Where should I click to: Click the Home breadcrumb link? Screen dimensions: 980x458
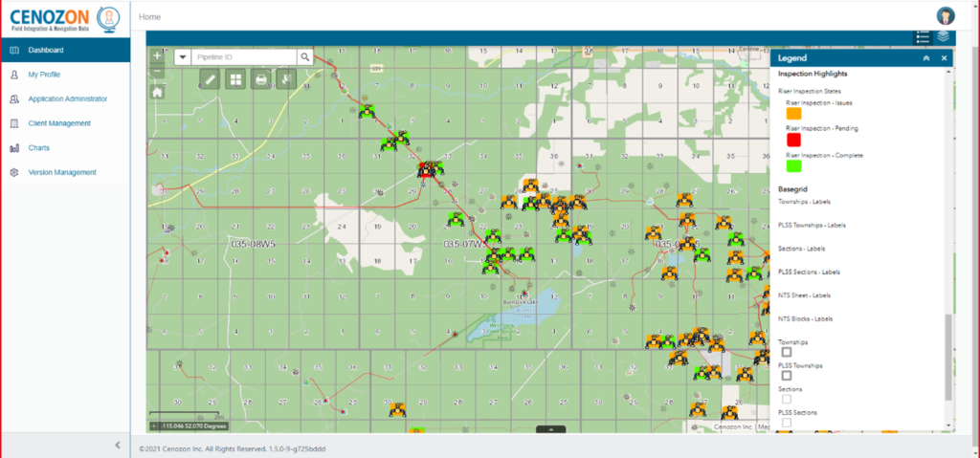coord(149,17)
